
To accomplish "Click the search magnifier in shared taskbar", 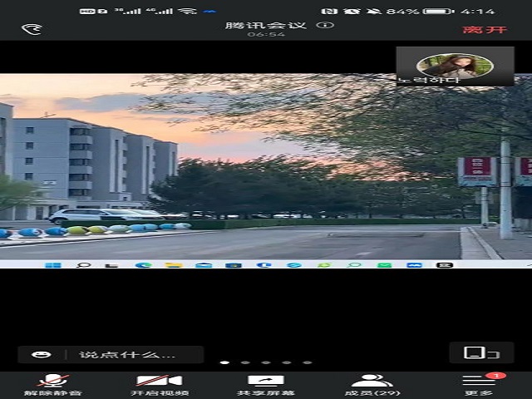I will (83, 264).
